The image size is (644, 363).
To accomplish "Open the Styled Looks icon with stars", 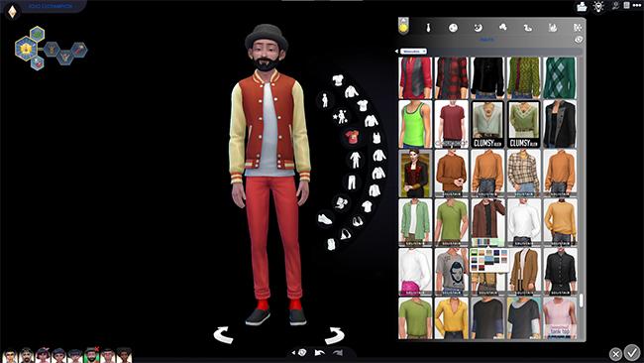I will [341, 117].
